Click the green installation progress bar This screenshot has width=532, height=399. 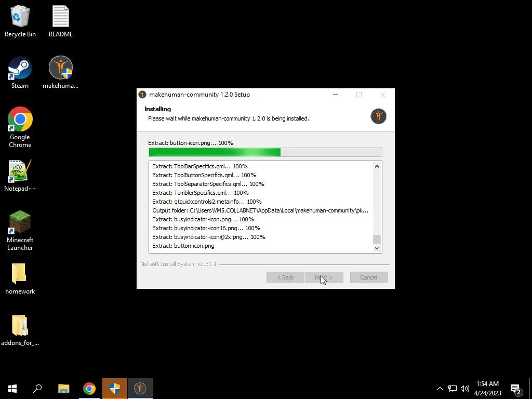[x=265, y=152]
